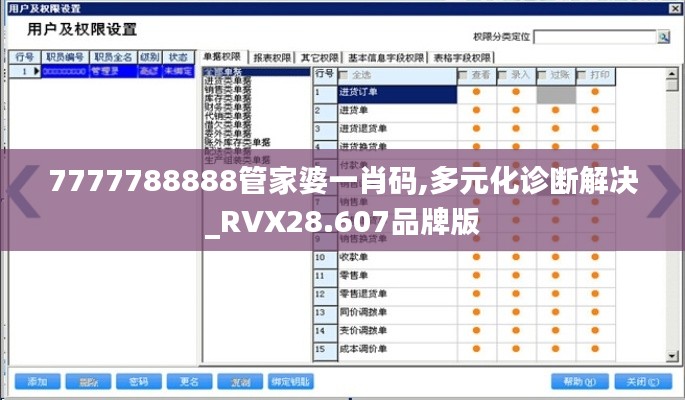The image size is (685, 400).
Task: Click the 职员编号 column header
Action: (65, 57)
